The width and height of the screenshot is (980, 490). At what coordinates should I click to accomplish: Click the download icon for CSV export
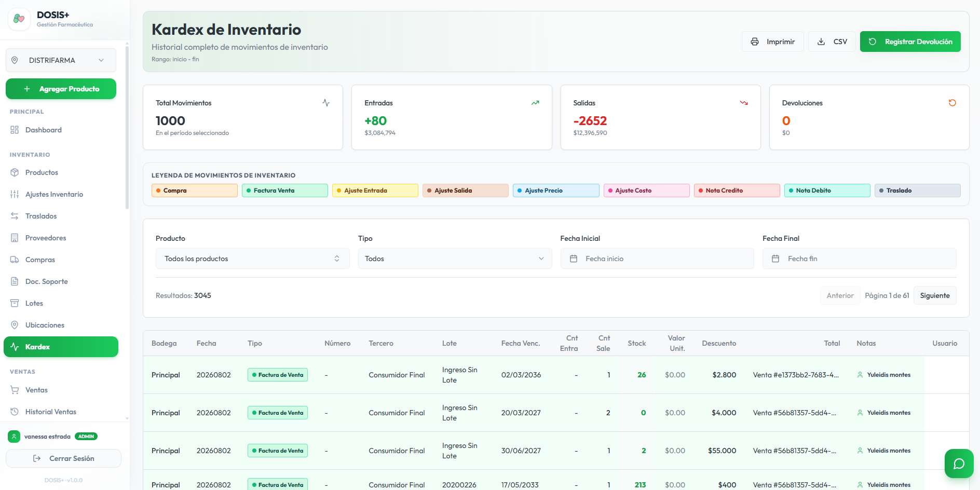point(821,42)
